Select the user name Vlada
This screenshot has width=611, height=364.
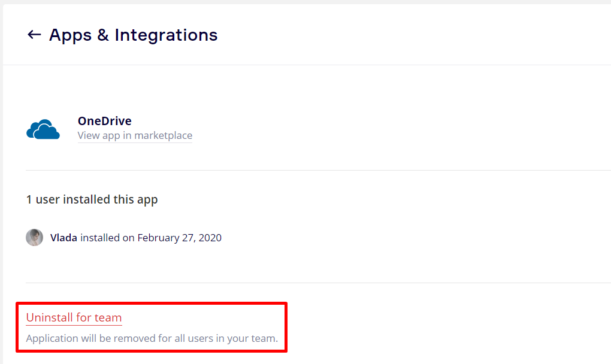pyautogui.click(x=63, y=238)
